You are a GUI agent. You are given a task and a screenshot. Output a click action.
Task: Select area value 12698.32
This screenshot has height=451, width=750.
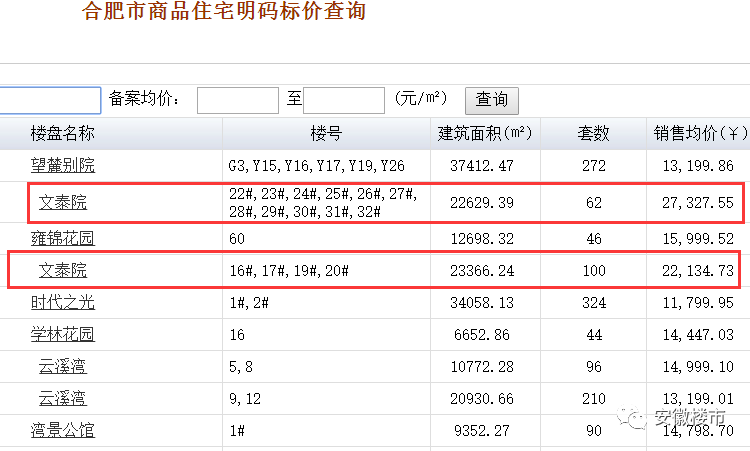coord(482,239)
